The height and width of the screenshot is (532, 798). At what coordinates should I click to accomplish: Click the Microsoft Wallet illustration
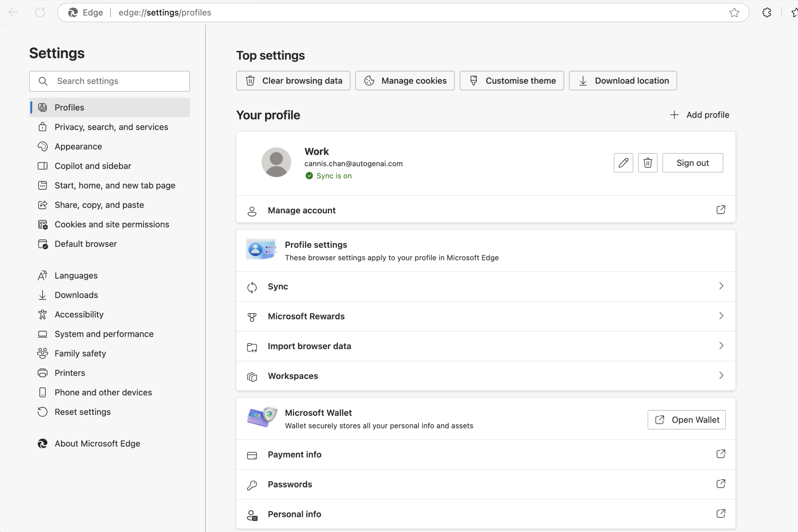pos(262,417)
